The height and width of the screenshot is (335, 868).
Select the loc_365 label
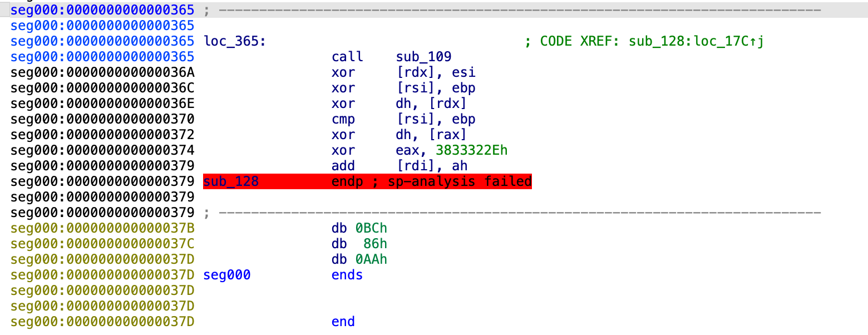234,41
